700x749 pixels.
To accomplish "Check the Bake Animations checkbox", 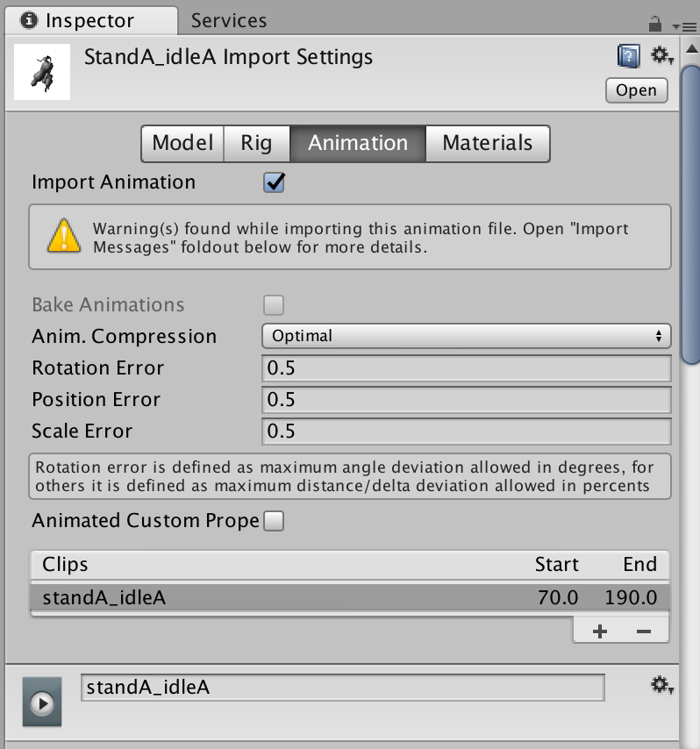I will pos(272,304).
